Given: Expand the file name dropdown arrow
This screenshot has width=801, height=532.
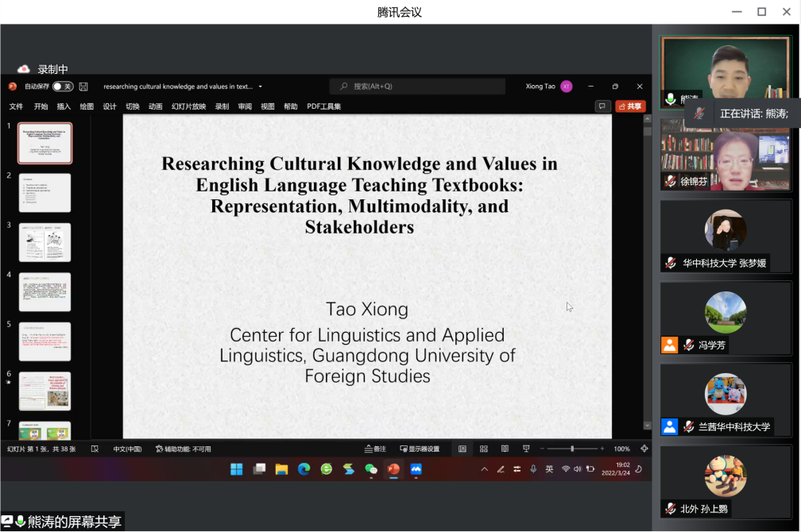Looking at the screenshot, I should [260, 87].
